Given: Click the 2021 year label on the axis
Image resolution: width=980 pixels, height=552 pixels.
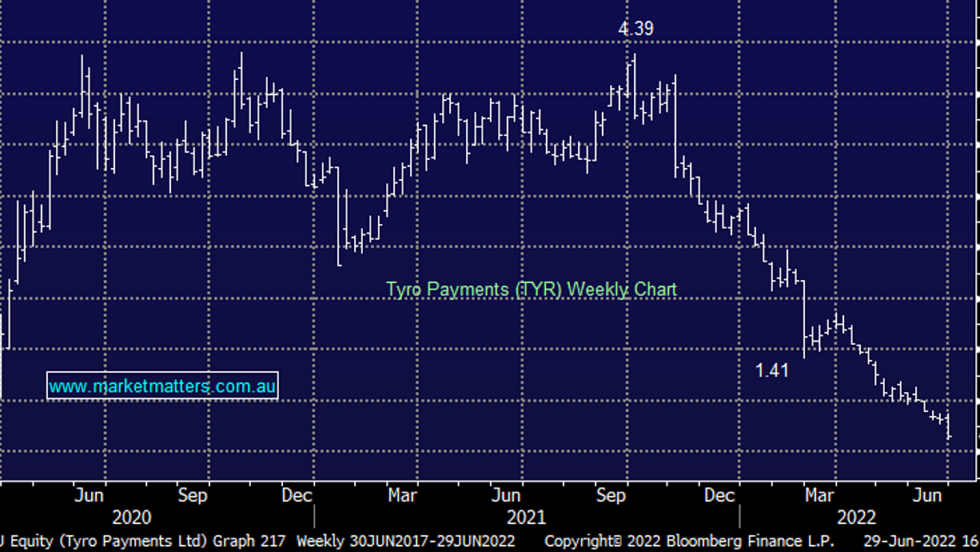Looking at the screenshot, I should [526, 517].
